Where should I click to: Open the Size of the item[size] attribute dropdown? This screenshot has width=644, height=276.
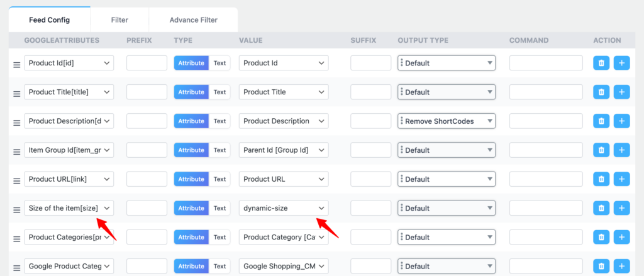point(69,208)
